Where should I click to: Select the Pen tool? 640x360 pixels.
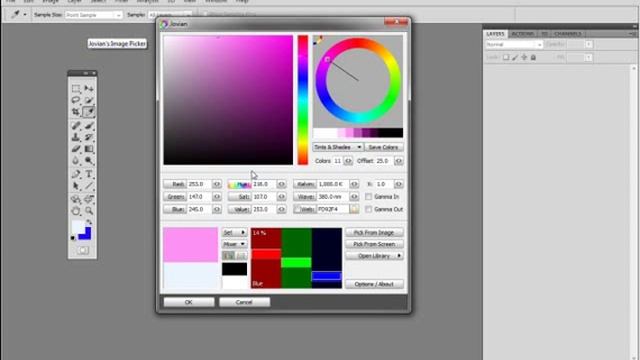click(76, 174)
